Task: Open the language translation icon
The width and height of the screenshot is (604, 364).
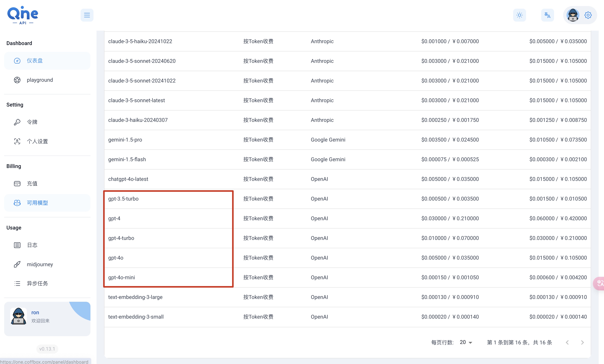Action: coord(547,15)
